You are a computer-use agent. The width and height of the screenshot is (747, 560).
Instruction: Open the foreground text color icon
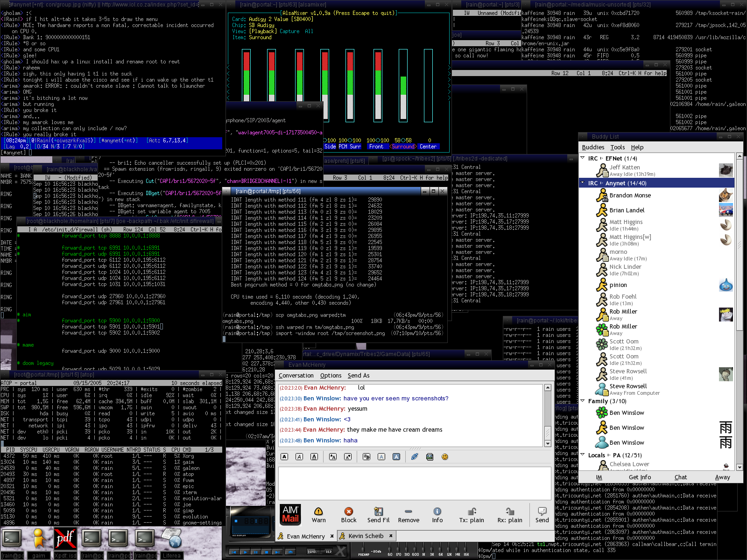coord(381,457)
